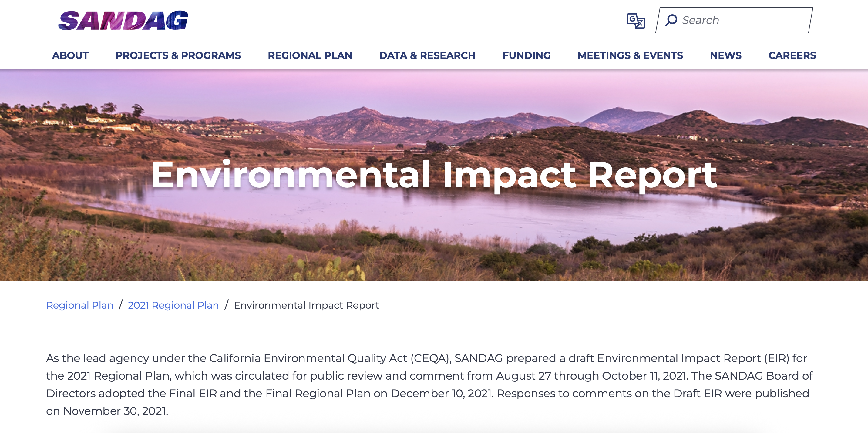Open the Careers page
The image size is (868, 433).
click(792, 55)
